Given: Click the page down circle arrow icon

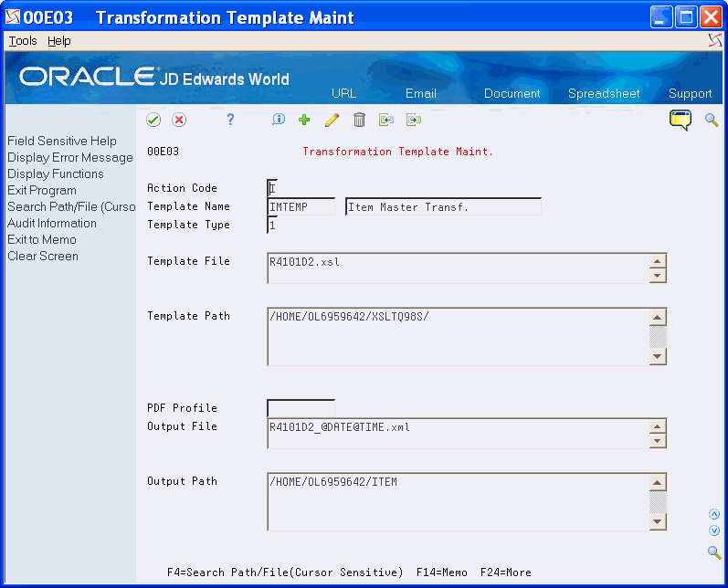Looking at the screenshot, I should tap(714, 530).
